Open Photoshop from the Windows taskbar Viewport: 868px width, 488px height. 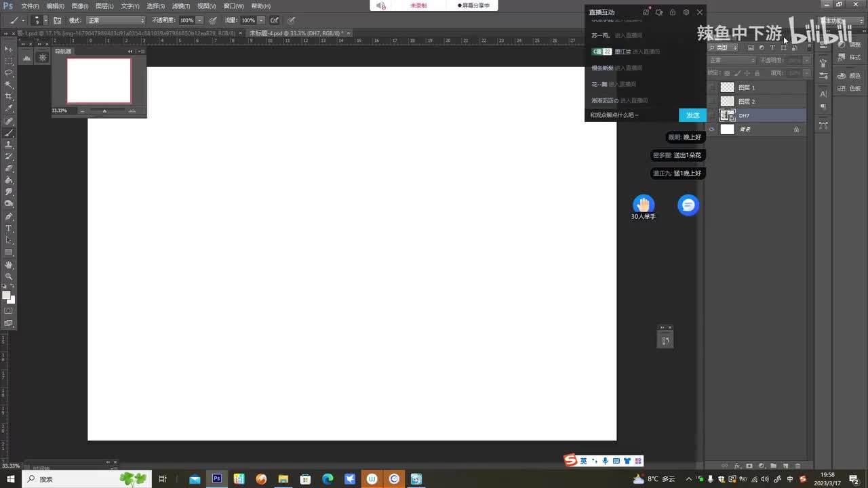(x=217, y=479)
